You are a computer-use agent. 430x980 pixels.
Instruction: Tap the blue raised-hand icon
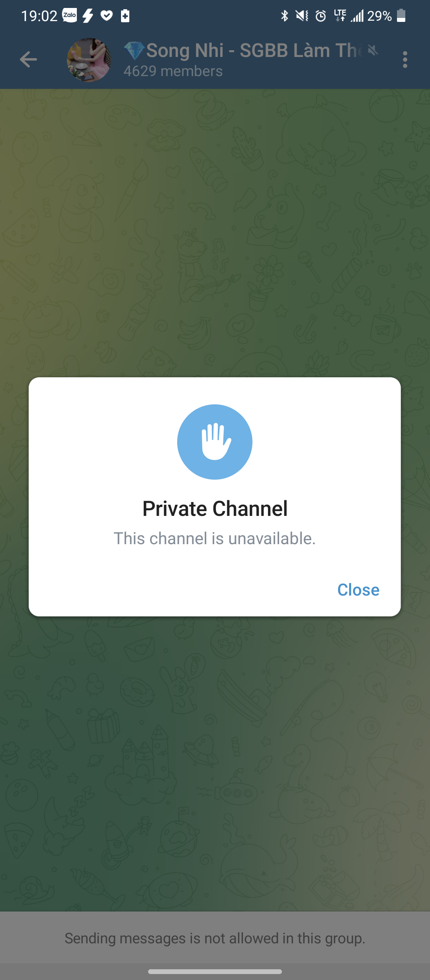click(x=215, y=442)
